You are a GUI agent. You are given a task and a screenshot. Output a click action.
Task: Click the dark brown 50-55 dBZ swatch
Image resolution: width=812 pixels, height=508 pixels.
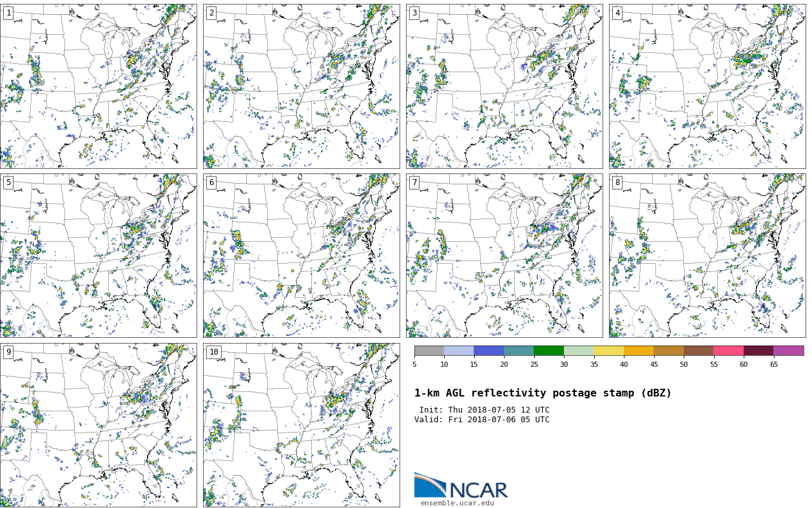click(699, 351)
